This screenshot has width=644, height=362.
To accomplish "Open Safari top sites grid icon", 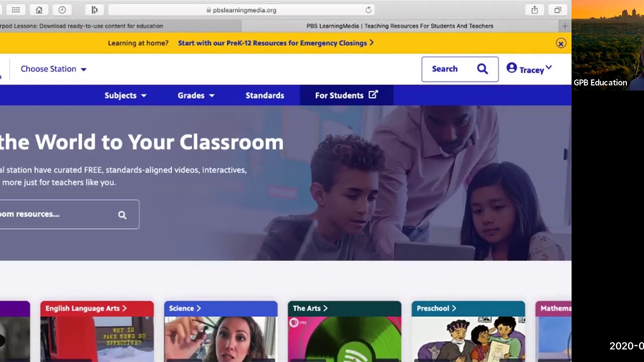I will click(16, 10).
